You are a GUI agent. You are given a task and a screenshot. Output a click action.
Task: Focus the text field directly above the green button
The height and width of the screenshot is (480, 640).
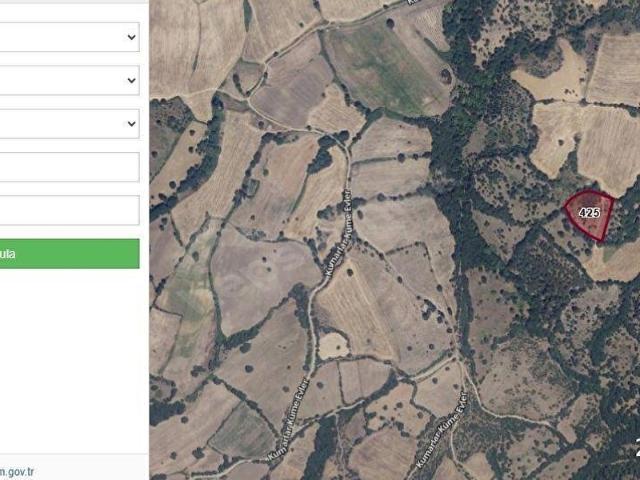point(69,210)
